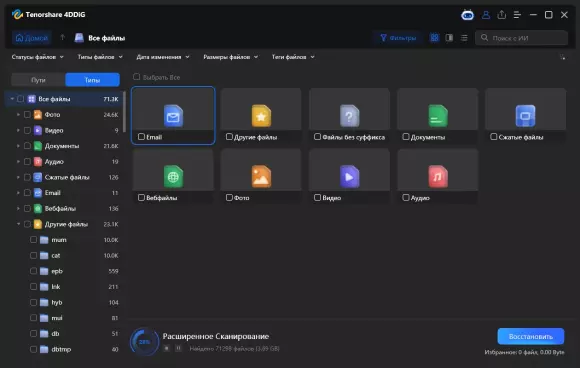580x368 pixels.
Task: Open the Статусы файлов dropdown
Action: point(37,57)
